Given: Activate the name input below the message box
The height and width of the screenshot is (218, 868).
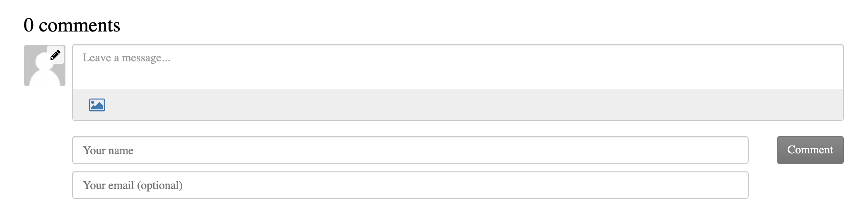Looking at the screenshot, I should (410, 150).
